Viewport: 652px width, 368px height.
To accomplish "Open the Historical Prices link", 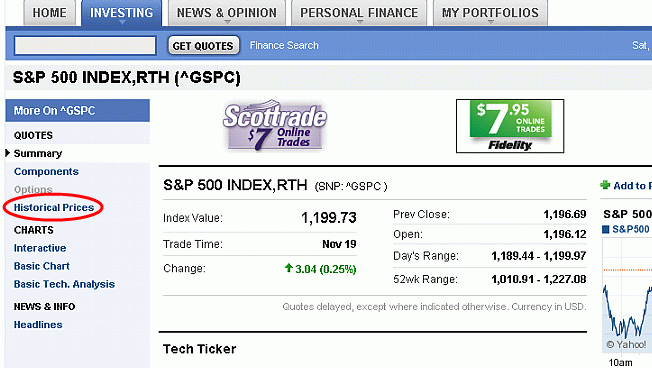I will click(54, 207).
